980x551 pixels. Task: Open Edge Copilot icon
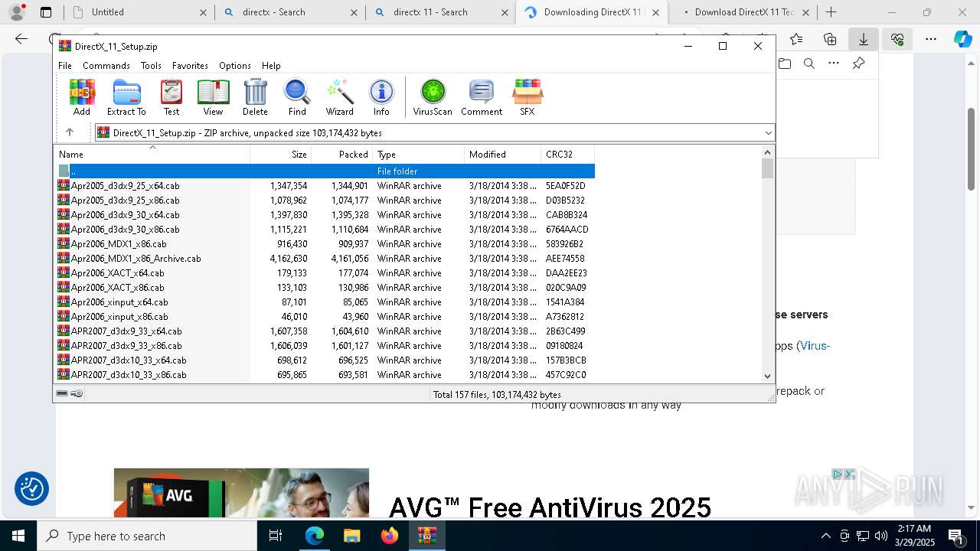[x=963, y=39]
